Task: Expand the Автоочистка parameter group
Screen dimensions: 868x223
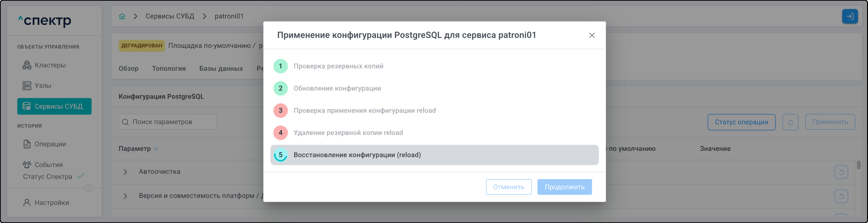Action: click(125, 172)
